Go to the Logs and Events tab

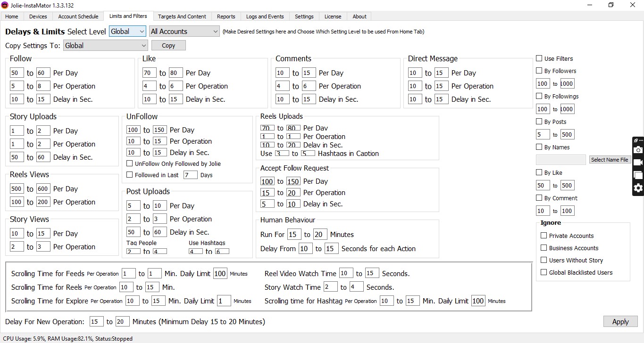click(265, 16)
